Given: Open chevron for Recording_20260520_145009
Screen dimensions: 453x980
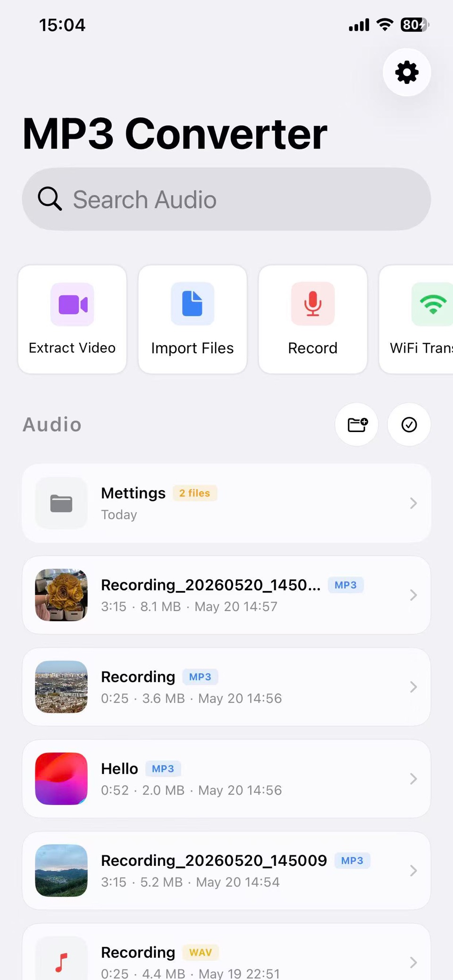Looking at the screenshot, I should (413, 871).
